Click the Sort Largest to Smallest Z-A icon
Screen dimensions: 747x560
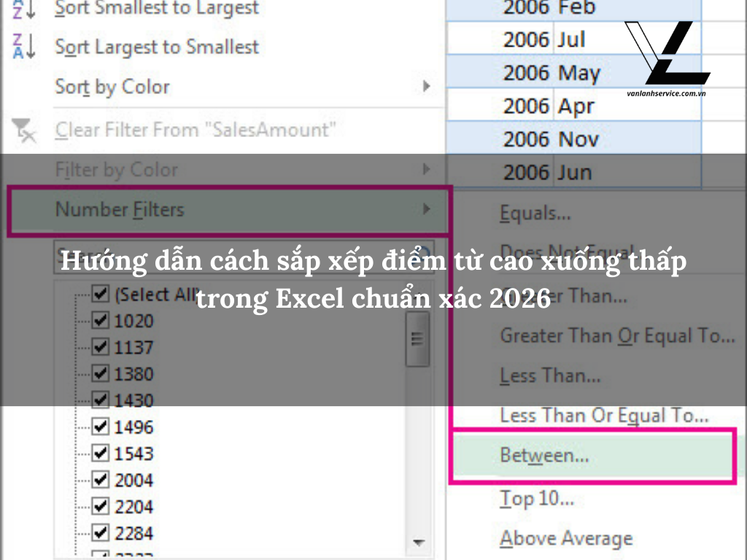[24, 46]
